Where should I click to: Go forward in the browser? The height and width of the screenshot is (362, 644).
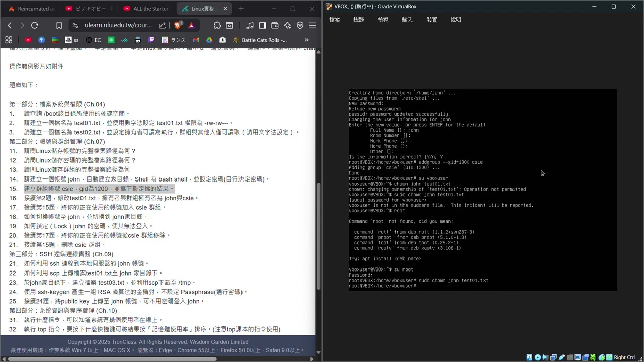(22, 25)
